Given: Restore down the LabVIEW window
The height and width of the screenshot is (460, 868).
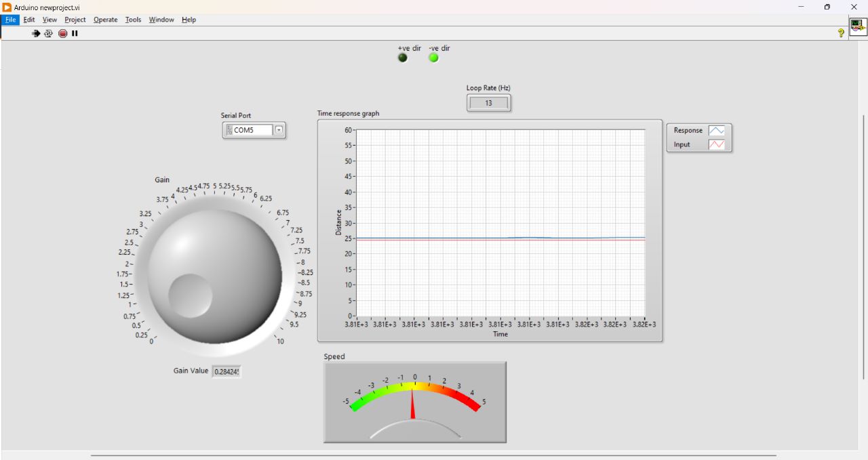Looking at the screenshot, I should tap(827, 7).
